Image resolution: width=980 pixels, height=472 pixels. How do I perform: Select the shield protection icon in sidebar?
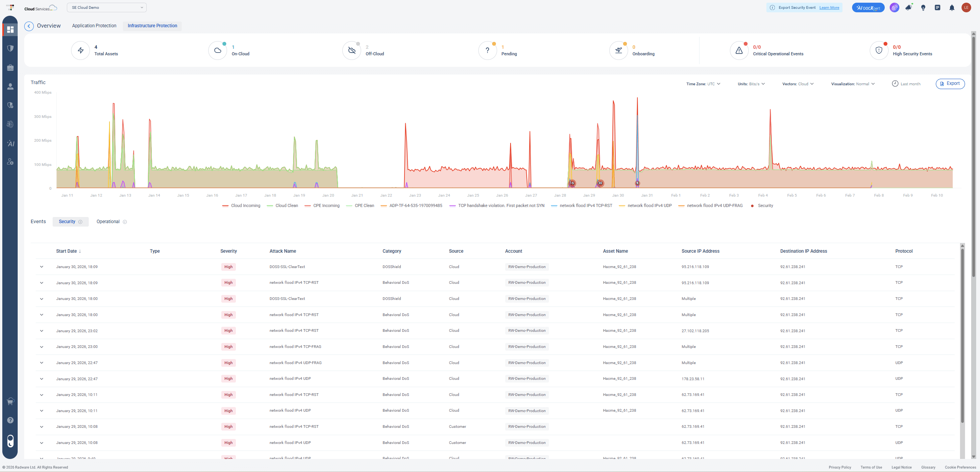[10, 48]
